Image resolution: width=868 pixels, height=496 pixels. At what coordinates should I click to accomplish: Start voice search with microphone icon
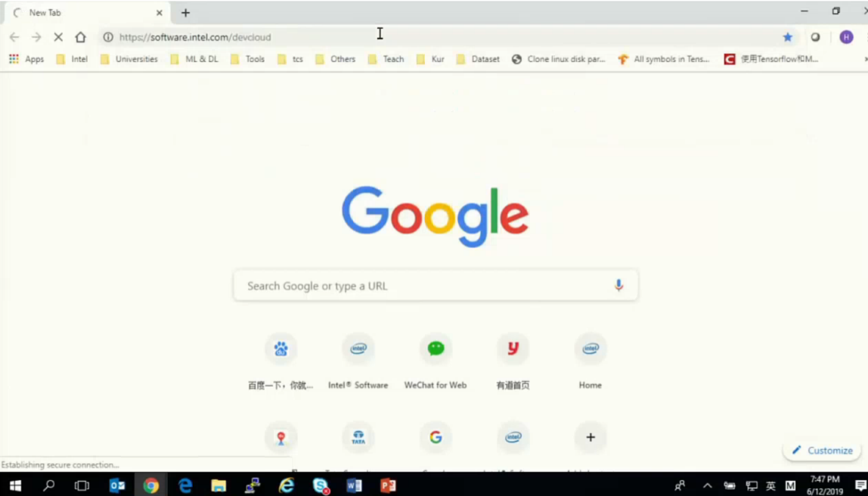(619, 286)
